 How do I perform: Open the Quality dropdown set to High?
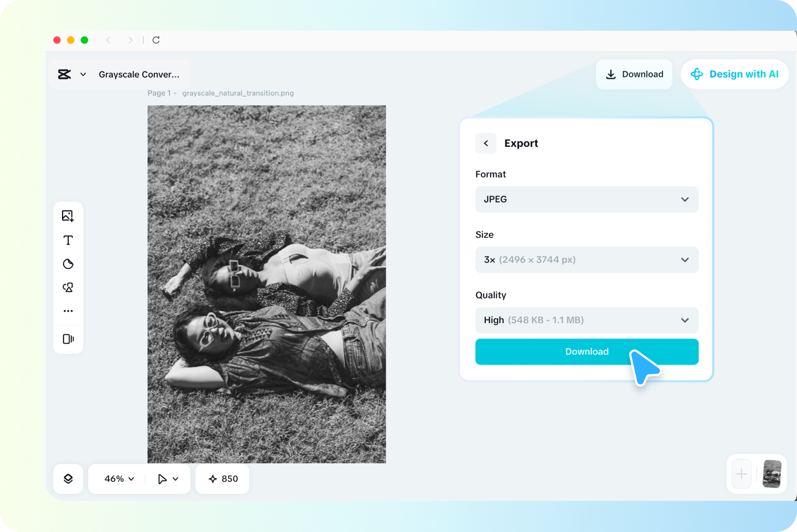tap(587, 320)
